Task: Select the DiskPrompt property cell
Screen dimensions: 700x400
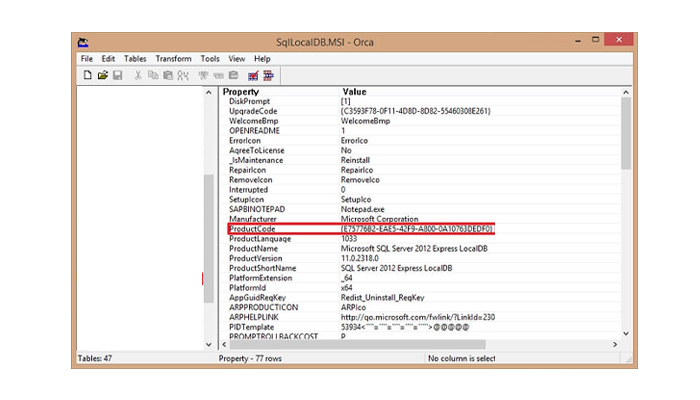Action: (x=250, y=101)
